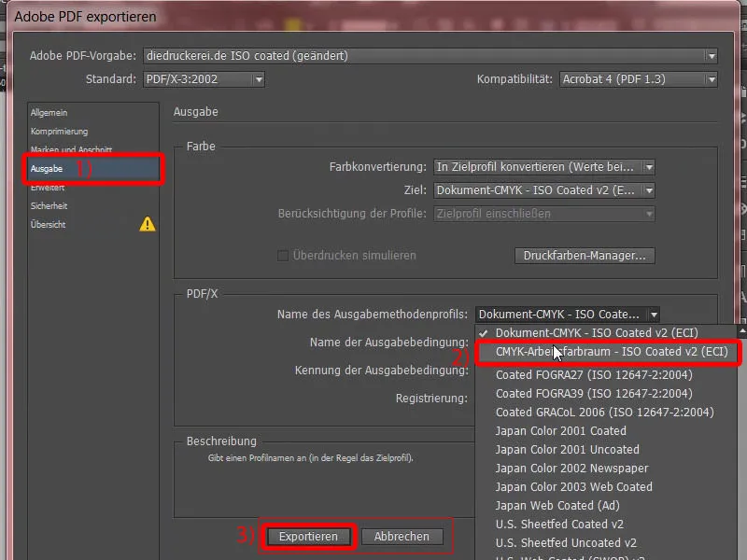Toggle the Überdrucken simulieren checkbox
Screen dimensions: 747x560
[x=283, y=256]
